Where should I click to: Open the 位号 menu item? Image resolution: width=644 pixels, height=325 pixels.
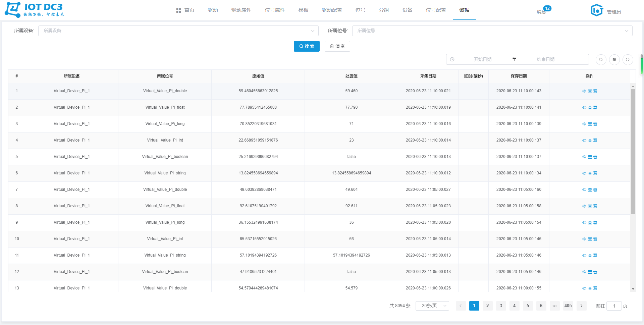[x=360, y=10]
